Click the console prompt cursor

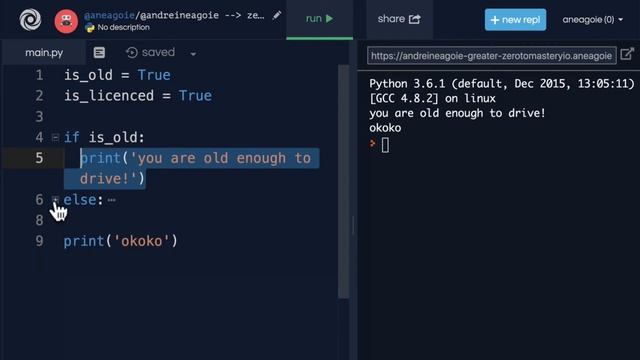point(385,145)
